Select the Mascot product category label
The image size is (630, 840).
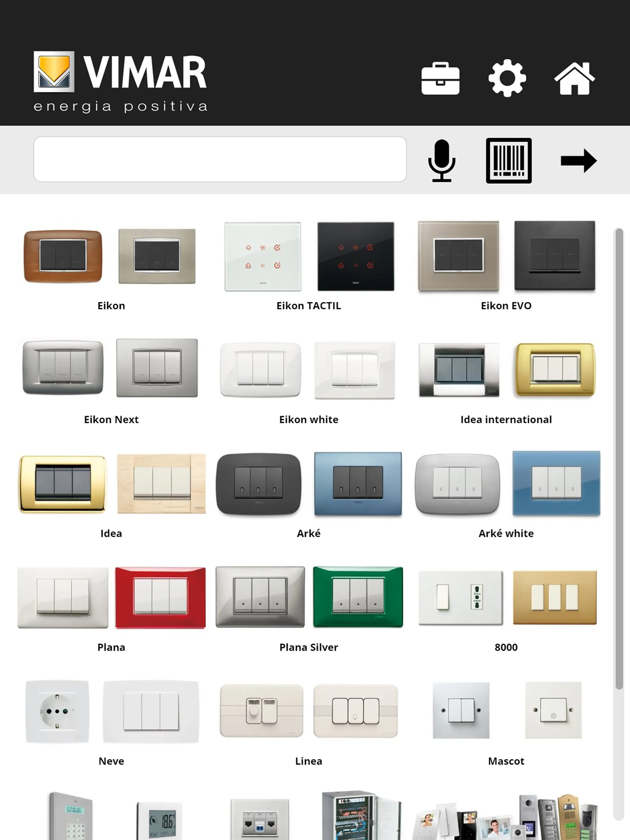[506, 761]
